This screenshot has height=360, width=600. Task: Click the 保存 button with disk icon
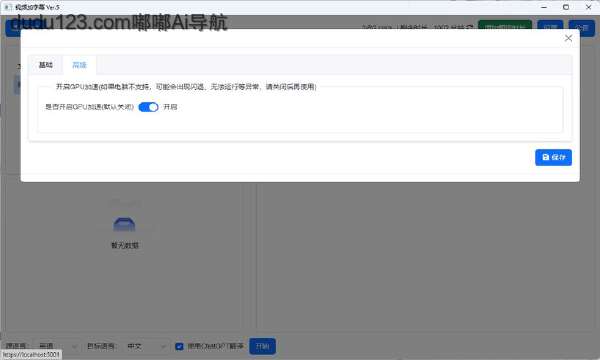[553, 157]
